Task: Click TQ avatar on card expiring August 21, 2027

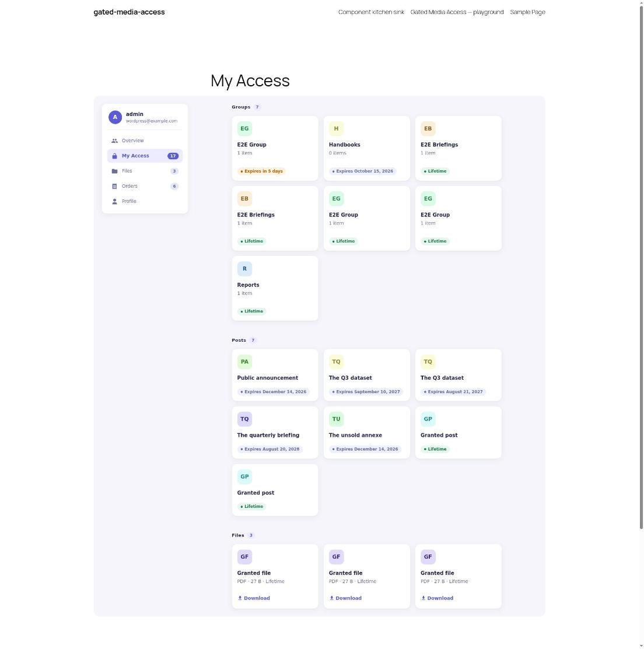Action: pos(428,362)
